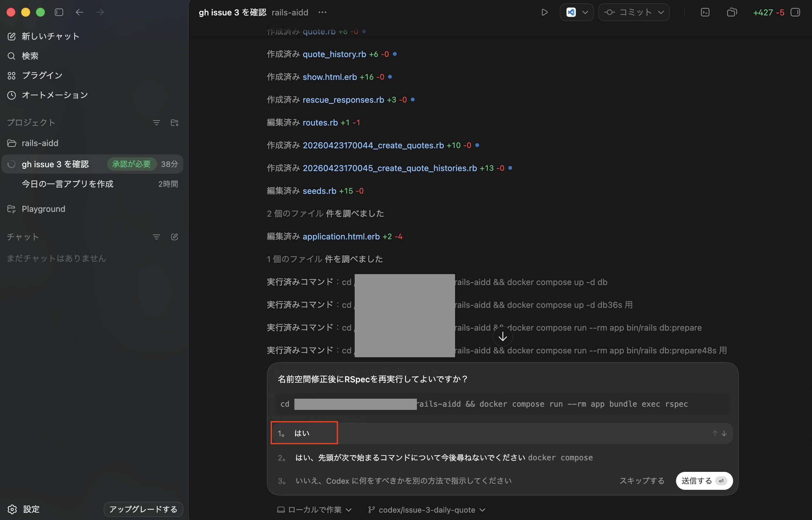812x520 pixels.
Task: Select option 2 skip docker compose prompts
Action: pos(443,457)
